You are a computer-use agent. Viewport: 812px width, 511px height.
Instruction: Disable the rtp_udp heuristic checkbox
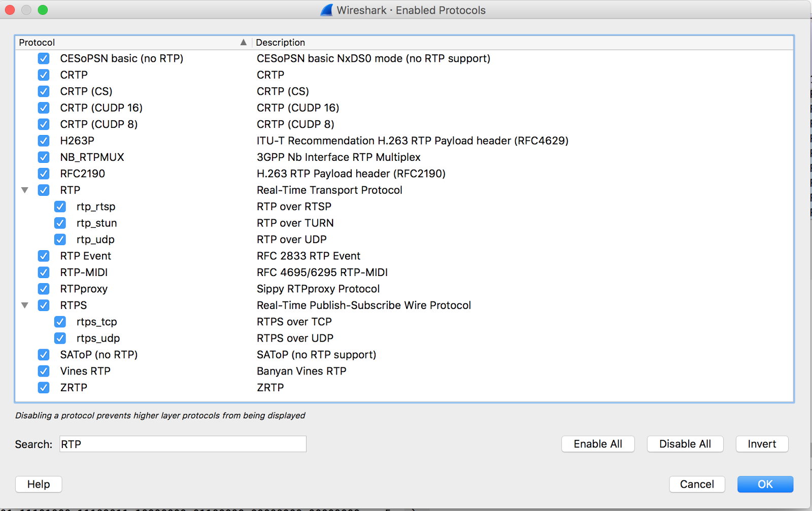pos(60,240)
